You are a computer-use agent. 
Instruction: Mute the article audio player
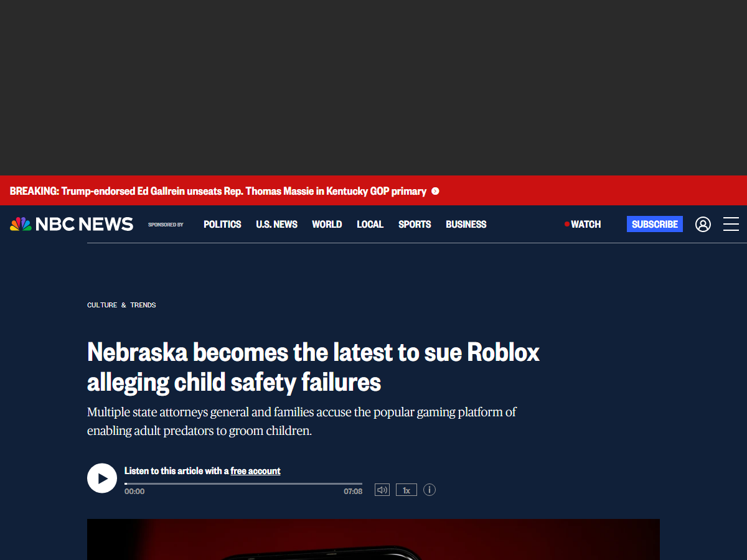(x=382, y=490)
